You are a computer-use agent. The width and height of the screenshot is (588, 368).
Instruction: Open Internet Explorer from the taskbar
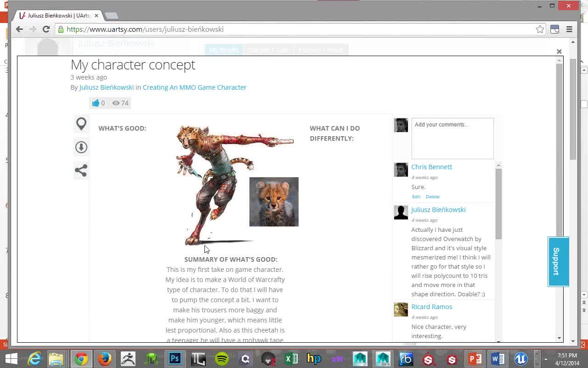tap(34, 359)
